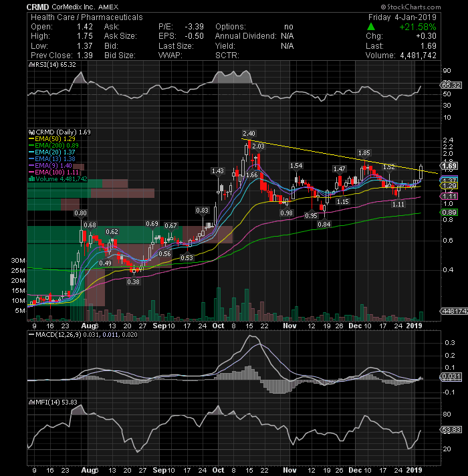Viewport: 468px width, 476px height.
Task: Click Health Care / Pharmaceuticals sector text
Action: click(x=87, y=17)
